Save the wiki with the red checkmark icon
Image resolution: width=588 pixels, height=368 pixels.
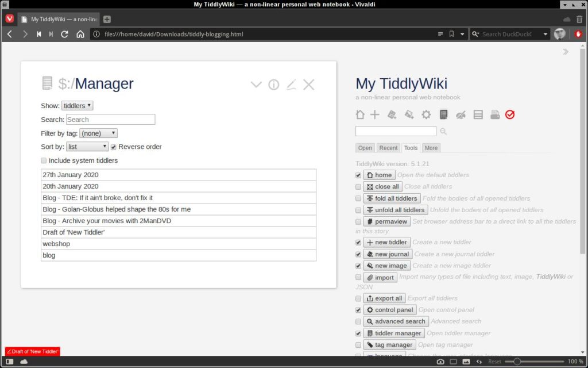(510, 114)
